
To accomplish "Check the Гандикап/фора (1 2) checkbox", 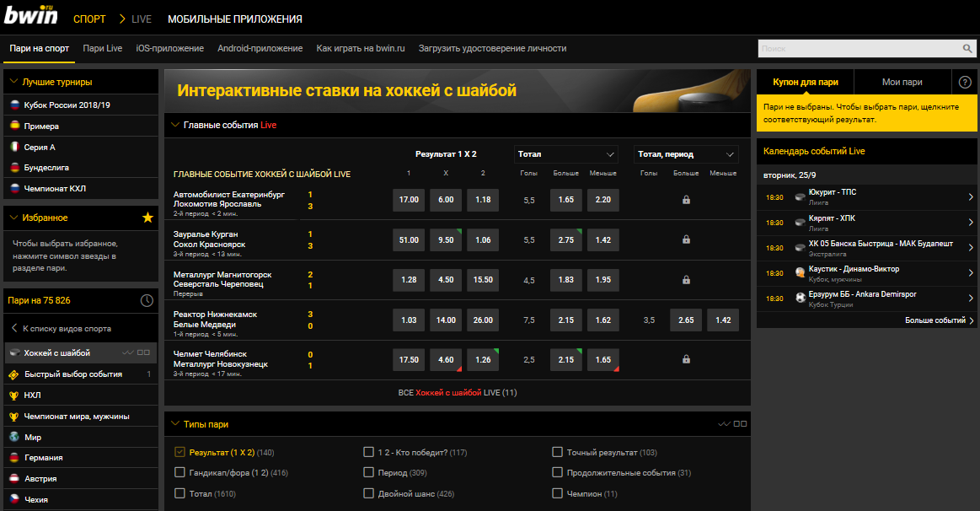I will [x=180, y=473].
